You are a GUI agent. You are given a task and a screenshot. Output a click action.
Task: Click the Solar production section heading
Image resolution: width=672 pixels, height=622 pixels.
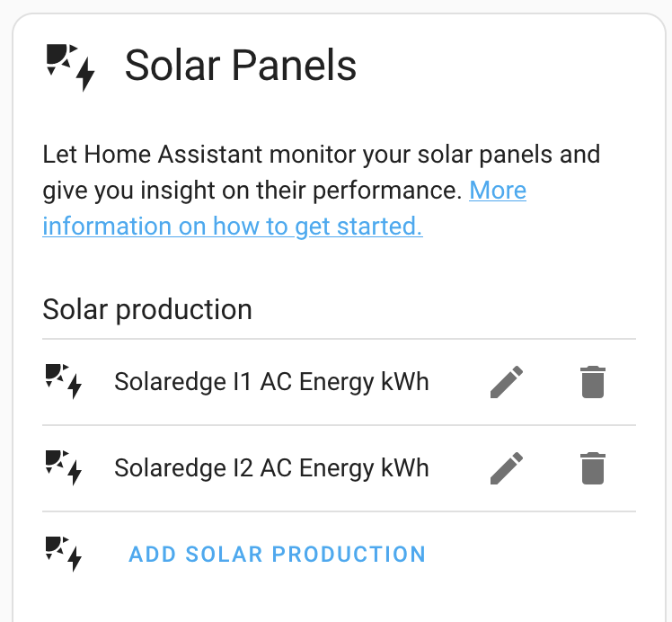[x=147, y=309]
